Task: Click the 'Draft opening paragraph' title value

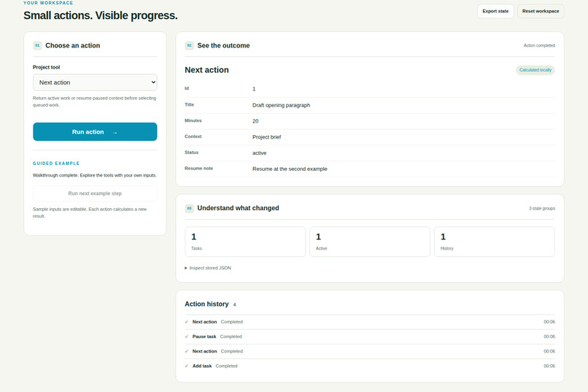Action: pos(282,105)
